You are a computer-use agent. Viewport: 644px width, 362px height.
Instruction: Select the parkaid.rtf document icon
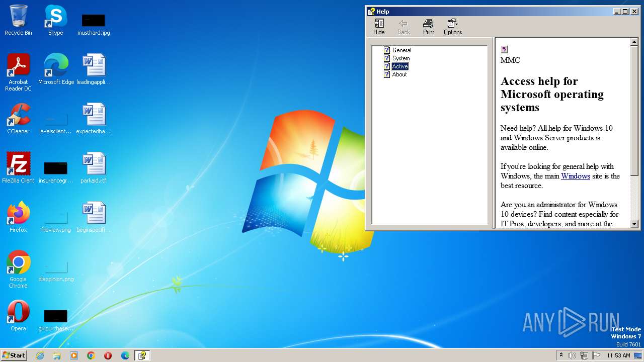(x=94, y=168)
